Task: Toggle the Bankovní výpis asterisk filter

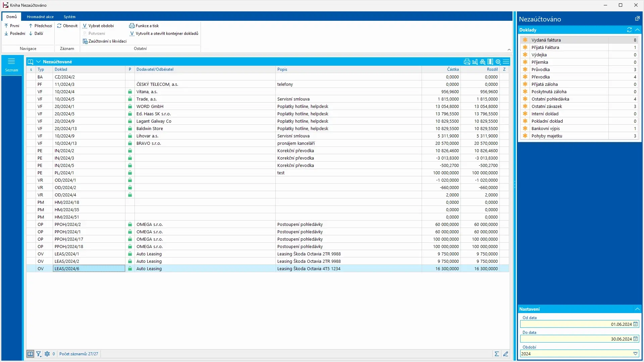Action: pos(525,128)
